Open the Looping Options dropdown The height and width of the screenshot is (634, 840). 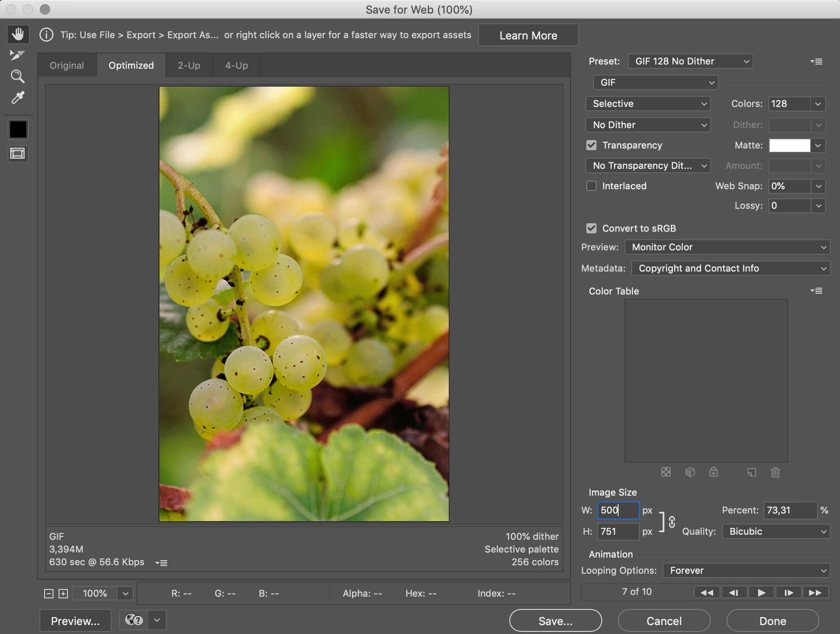coord(746,570)
